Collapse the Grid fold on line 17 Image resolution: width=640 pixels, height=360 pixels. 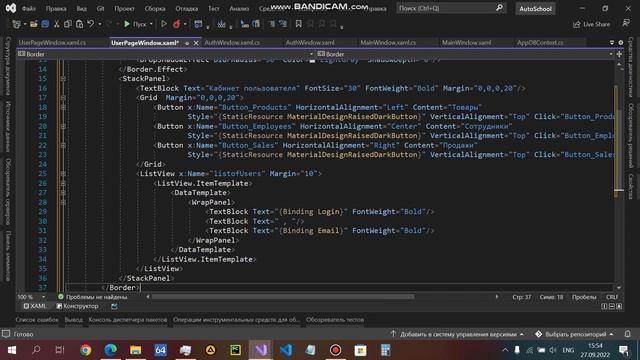(63, 98)
